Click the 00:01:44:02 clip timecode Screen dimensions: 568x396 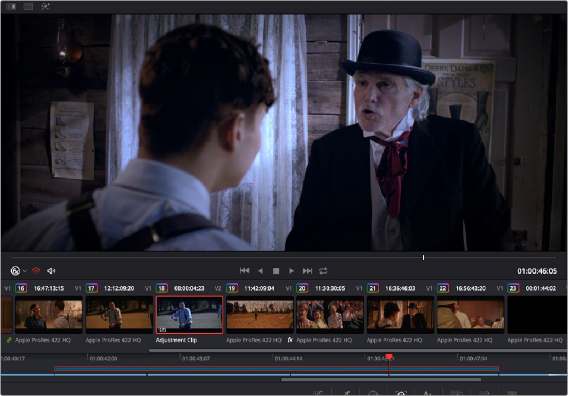[x=541, y=288]
